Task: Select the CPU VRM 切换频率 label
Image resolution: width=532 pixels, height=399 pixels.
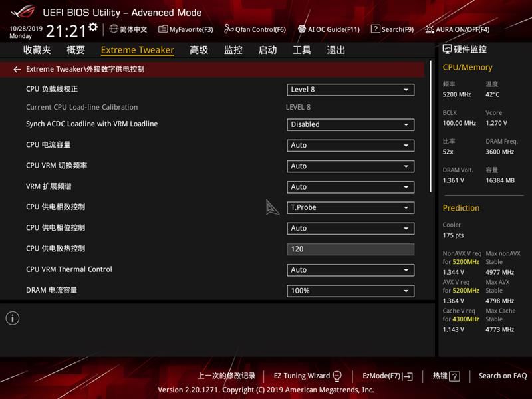Action: click(x=57, y=166)
